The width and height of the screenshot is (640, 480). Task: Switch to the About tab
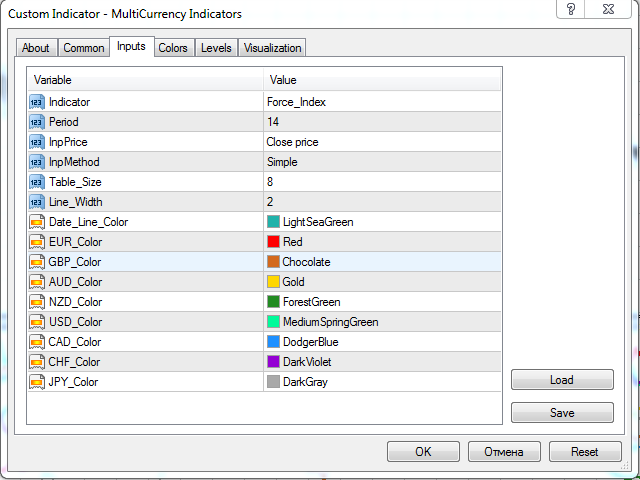point(36,48)
